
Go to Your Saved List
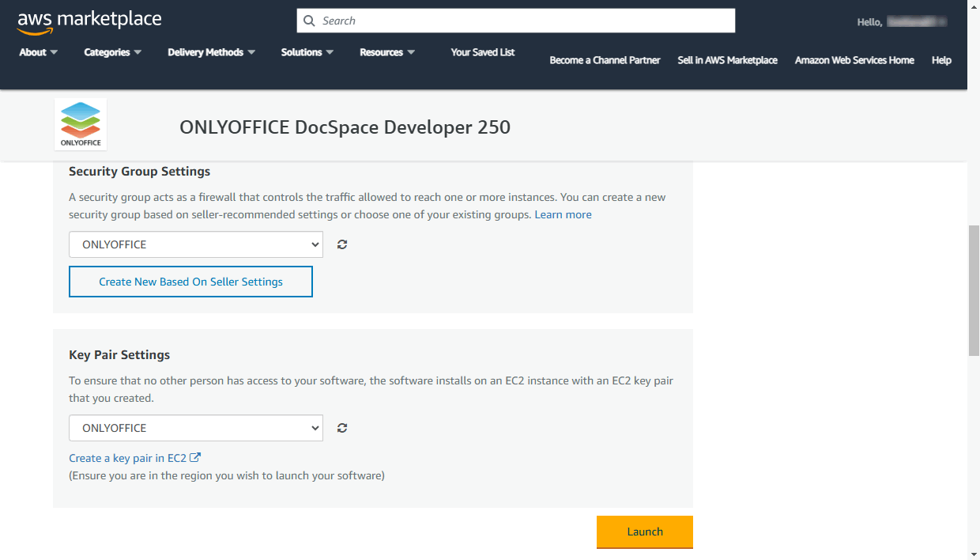coord(482,51)
